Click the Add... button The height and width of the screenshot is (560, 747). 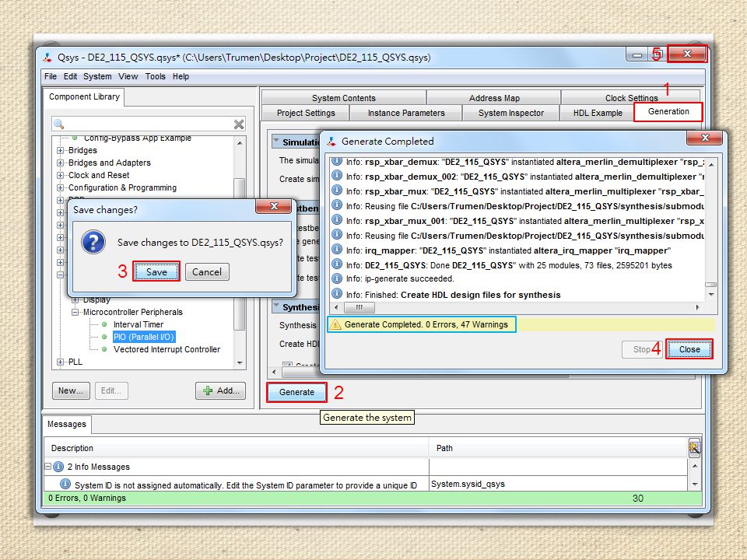pos(220,390)
